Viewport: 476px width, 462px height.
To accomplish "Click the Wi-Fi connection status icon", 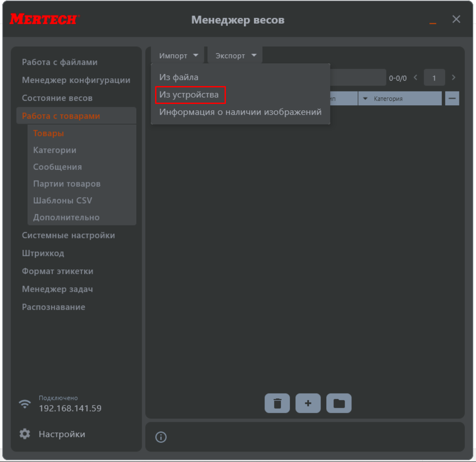I will pyautogui.click(x=25, y=403).
